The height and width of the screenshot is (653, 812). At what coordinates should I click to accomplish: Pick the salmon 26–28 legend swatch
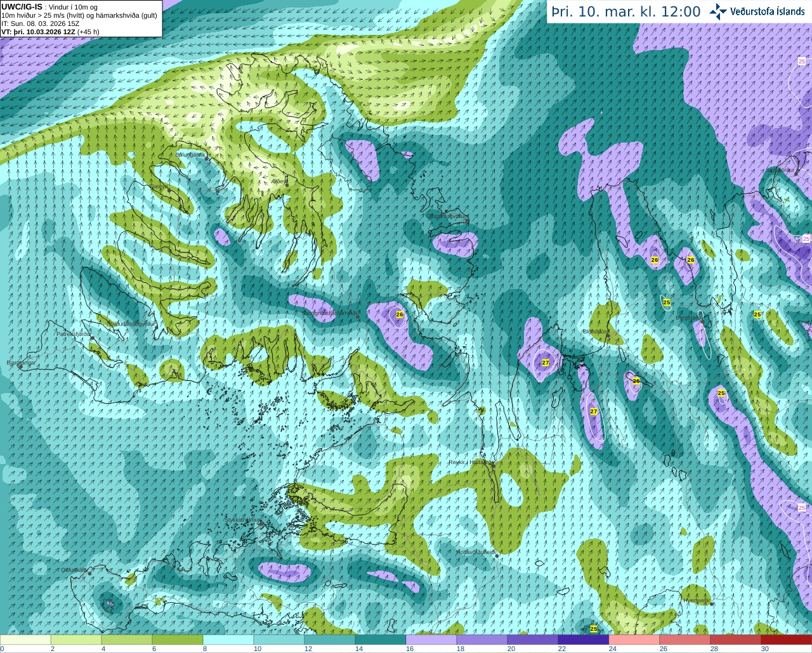(685, 640)
